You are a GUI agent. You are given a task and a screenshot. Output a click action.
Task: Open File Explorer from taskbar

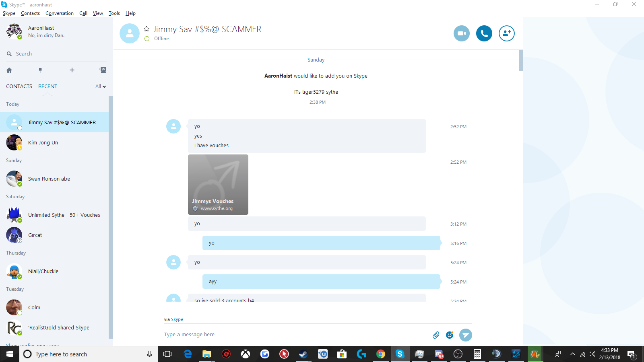point(207,354)
